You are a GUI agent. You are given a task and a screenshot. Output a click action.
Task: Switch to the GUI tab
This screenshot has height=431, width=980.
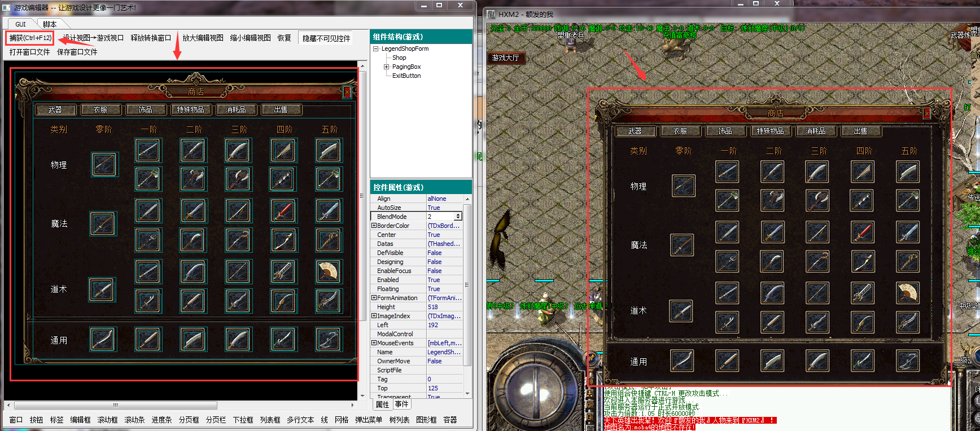tap(21, 24)
